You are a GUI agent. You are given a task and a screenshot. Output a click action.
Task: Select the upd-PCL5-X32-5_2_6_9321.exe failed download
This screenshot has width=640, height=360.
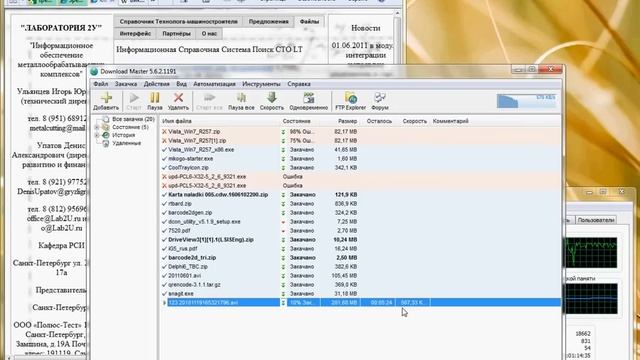click(x=360, y=185)
